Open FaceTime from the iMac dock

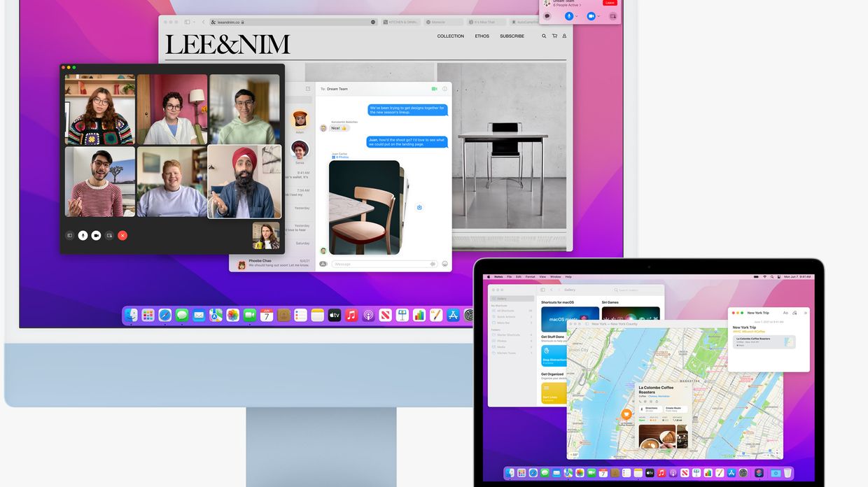point(250,316)
